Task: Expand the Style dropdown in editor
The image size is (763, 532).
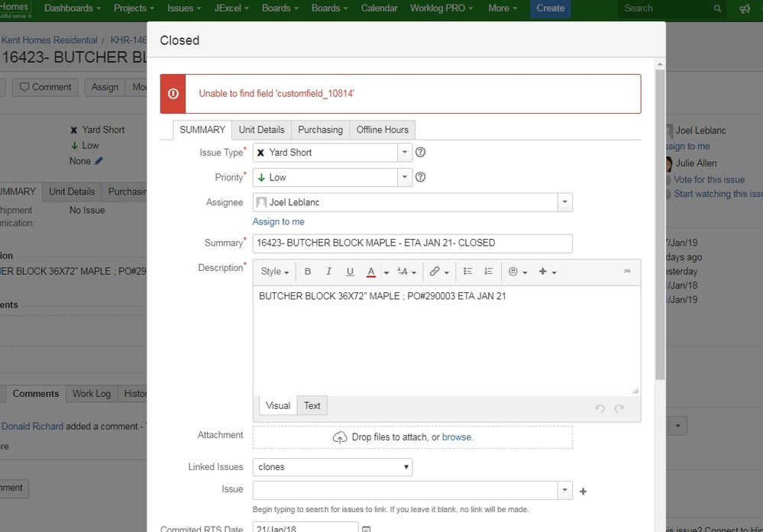Action: [x=275, y=272]
